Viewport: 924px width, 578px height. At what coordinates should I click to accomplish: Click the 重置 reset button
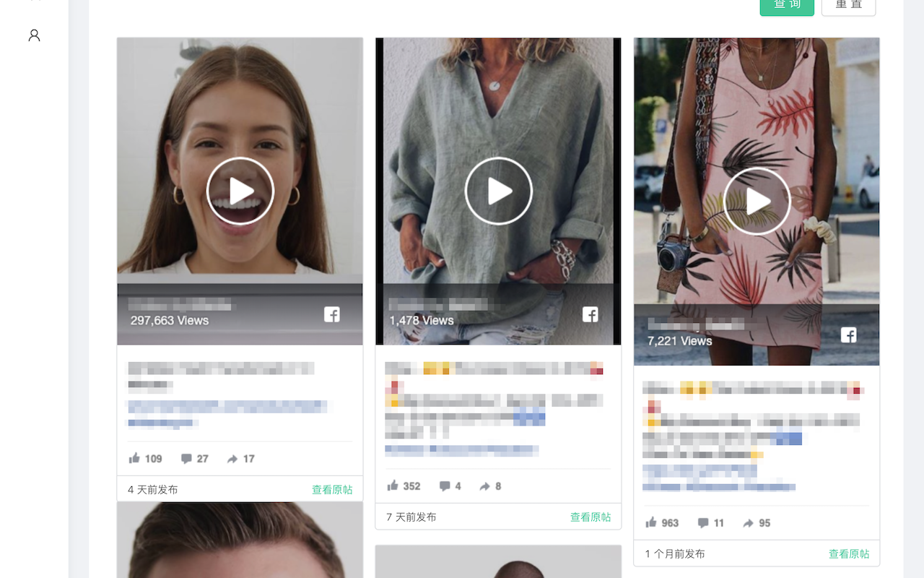click(x=848, y=4)
